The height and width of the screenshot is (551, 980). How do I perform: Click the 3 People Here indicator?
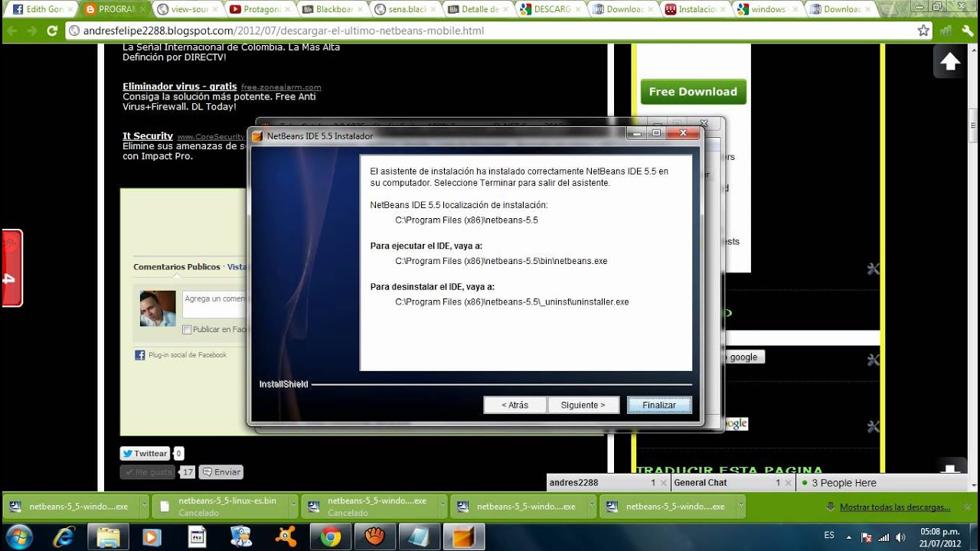tap(844, 483)
